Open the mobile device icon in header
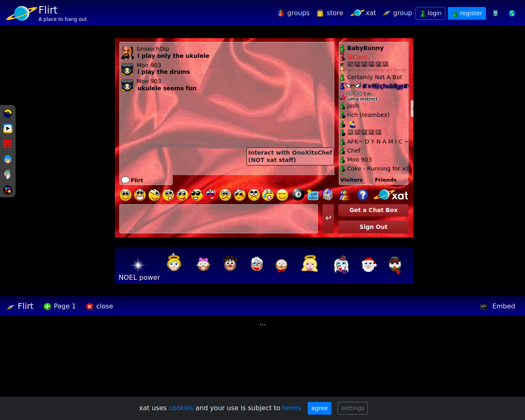Viewport: 525px width, 420px height. tap(495, 13)
